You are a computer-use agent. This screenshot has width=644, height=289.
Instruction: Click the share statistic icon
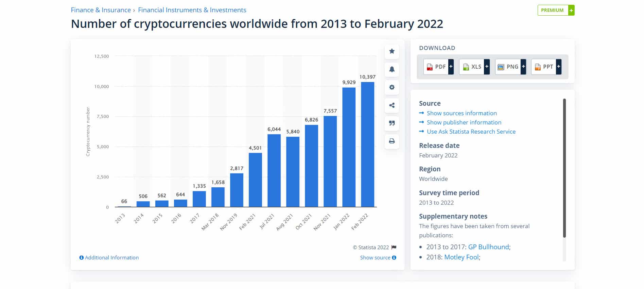point(391,105)
